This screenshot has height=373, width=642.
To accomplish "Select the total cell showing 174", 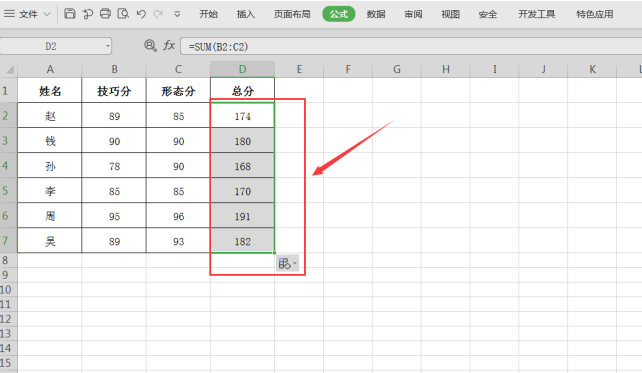I will point(242,116).
